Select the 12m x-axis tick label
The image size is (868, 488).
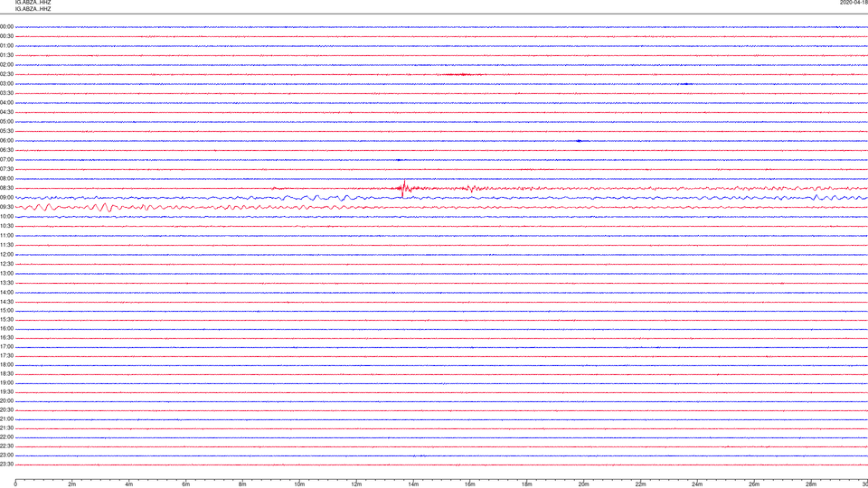click(x=356, y=484)
